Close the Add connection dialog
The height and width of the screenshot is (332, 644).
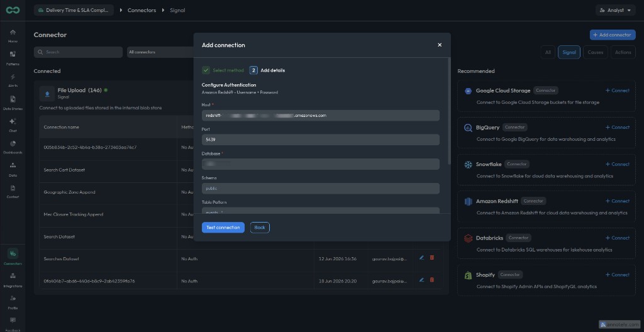pos(440,45)
